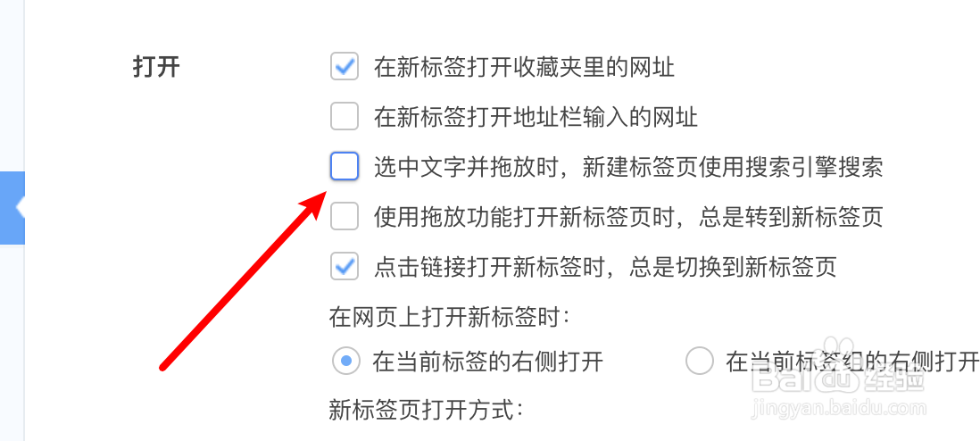Click the text 新建标签页使用搜索引擎搜索

[733, 167]
